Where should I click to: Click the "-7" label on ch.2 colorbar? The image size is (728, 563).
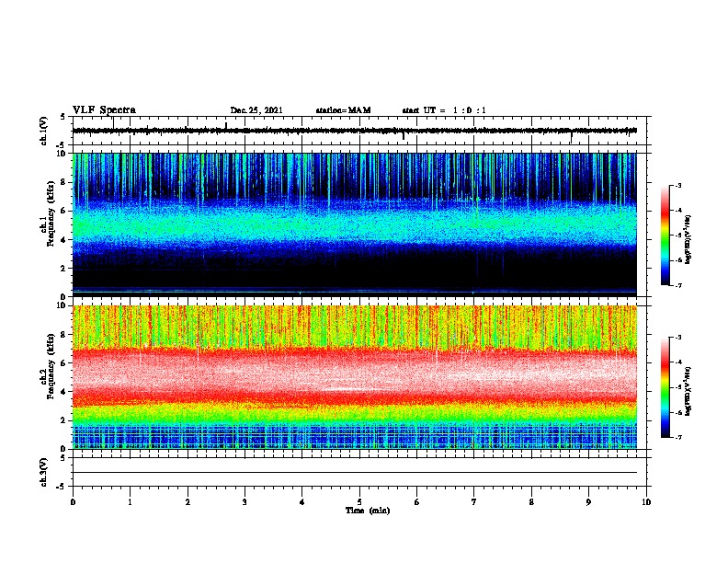677,438
